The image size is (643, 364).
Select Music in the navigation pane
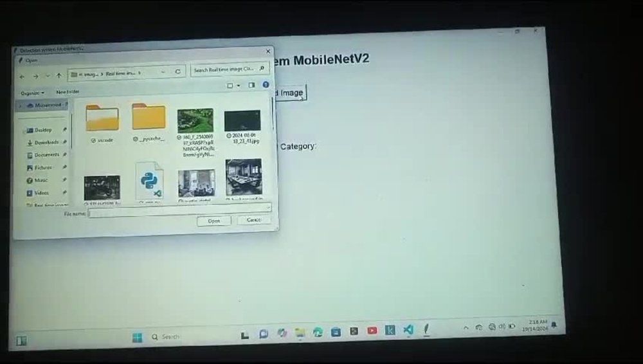(41, 181)
